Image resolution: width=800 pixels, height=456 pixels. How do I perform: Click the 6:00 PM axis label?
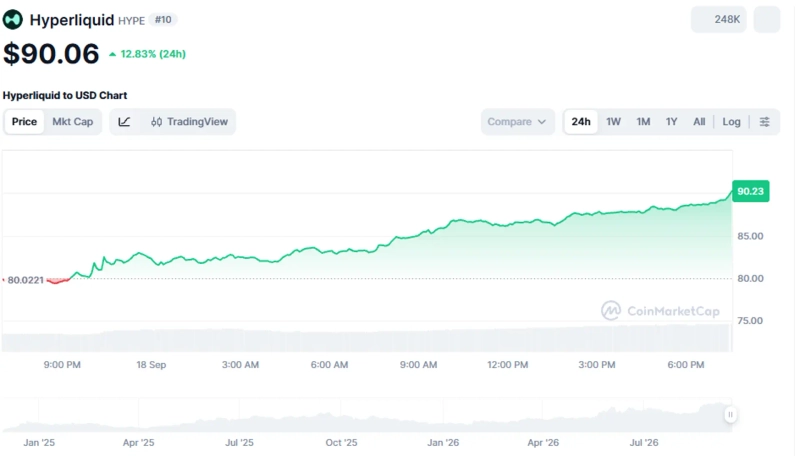click(x=686, y=365)
